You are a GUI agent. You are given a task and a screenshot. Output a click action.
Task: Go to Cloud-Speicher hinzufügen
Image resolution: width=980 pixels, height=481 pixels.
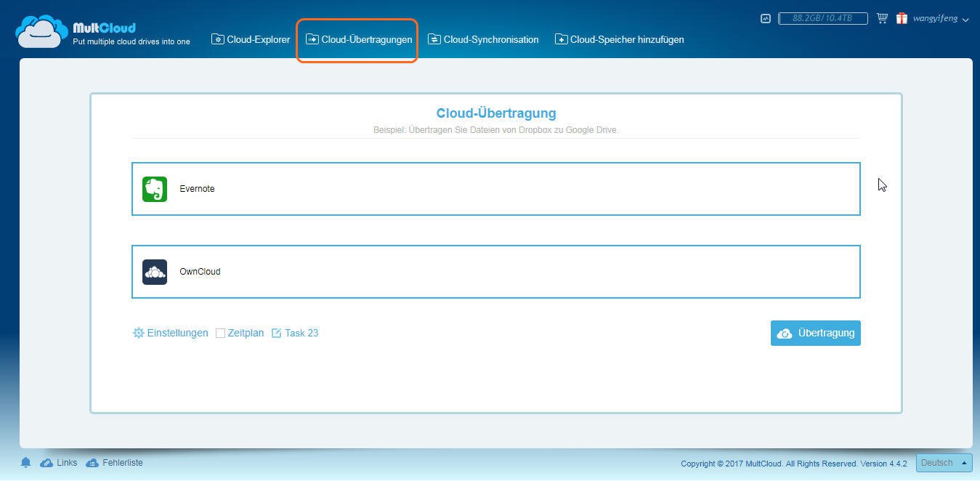pos(620,39)
